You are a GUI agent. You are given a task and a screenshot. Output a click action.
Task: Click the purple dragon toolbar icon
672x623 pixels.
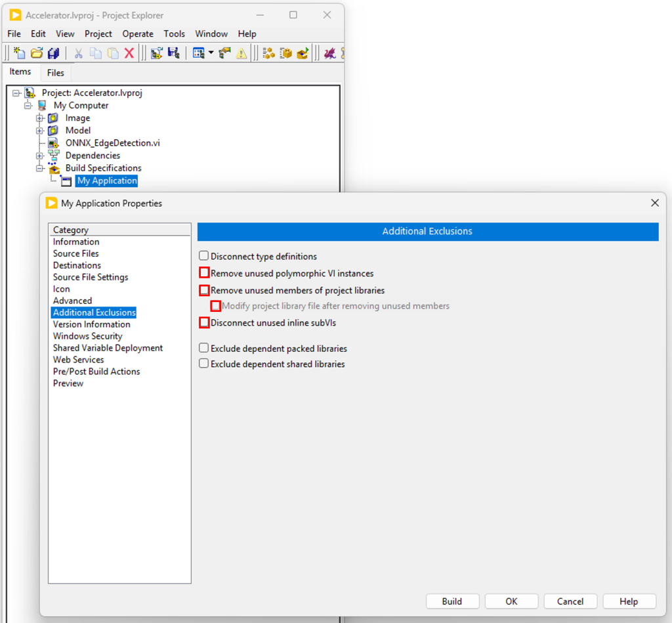(x=329, y=53)
